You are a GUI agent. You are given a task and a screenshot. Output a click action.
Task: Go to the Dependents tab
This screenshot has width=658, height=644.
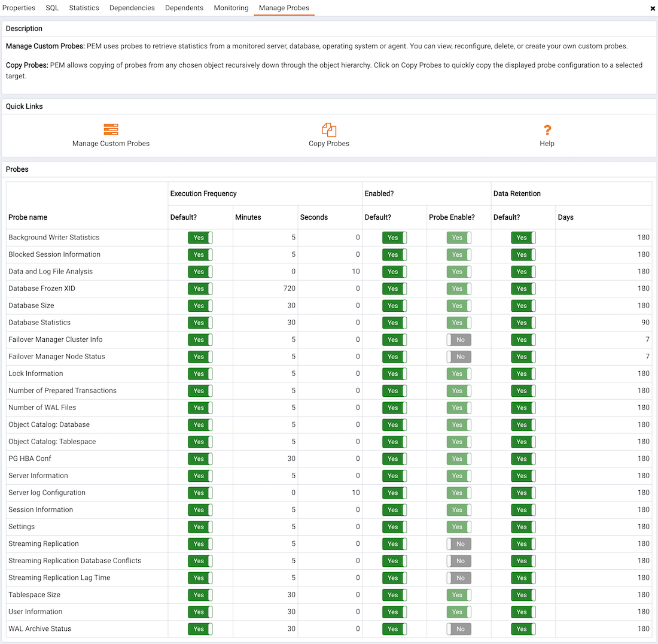click(x=184, y=8)
